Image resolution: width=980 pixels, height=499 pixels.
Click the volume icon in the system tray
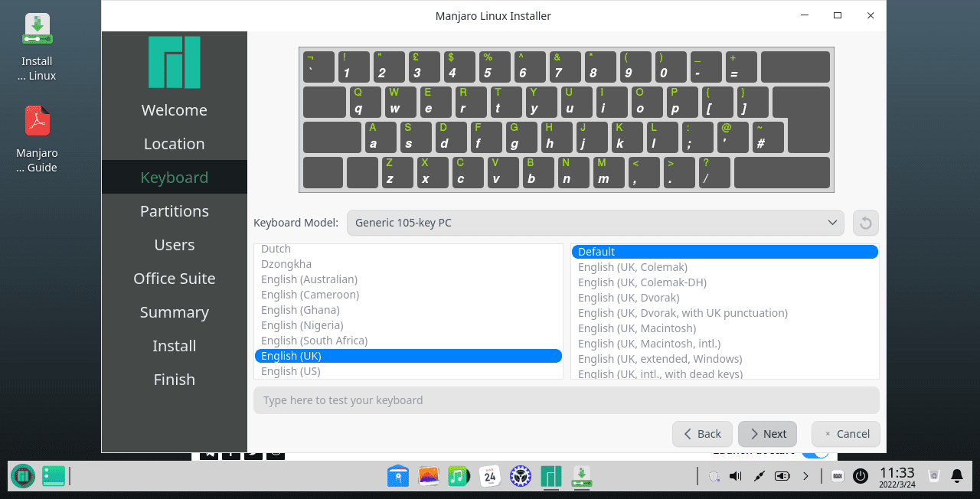(x=735, y=476)
